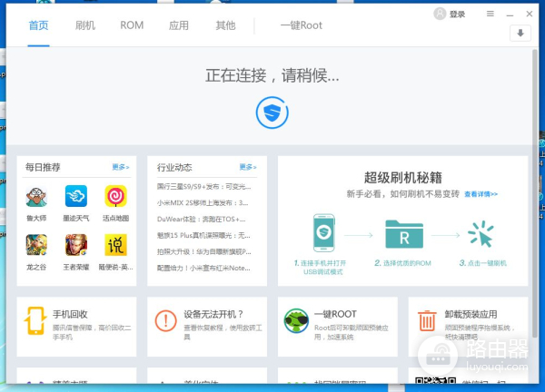Click the 登录 login text
The image size is (545, 392).
click(457, 15)
